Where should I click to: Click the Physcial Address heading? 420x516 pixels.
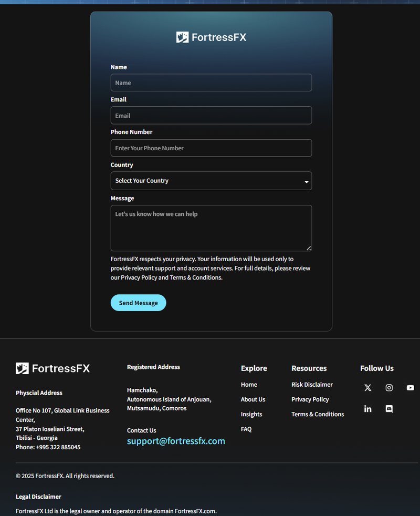click(x=39, y=393)
